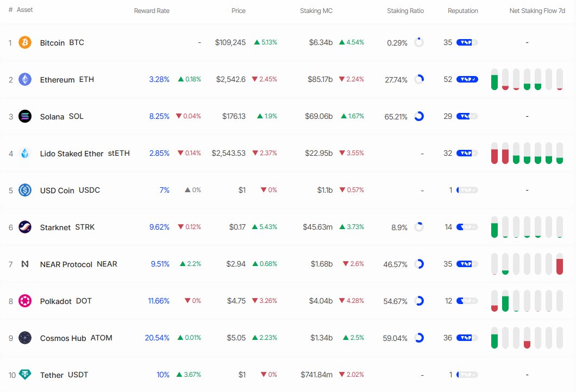Open the Bitcoin BTC asset page
The image size is (576, 392).
tap(62, 42)
